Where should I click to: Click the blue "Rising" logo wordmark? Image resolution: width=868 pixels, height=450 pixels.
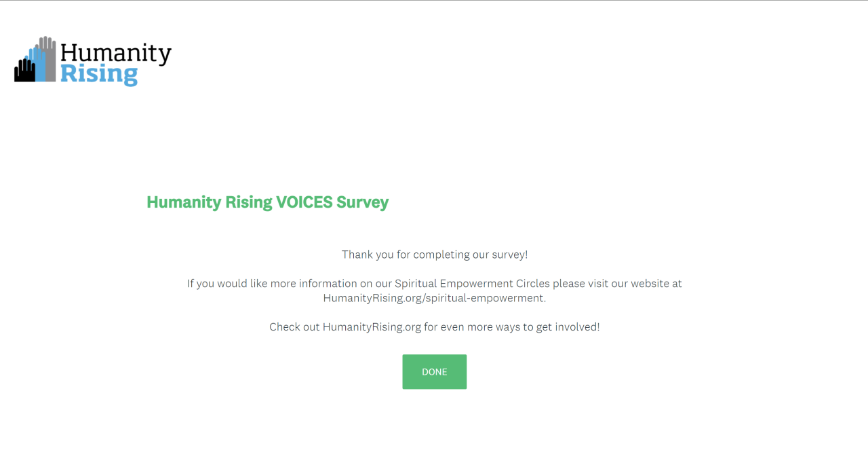tap(99, 74)
